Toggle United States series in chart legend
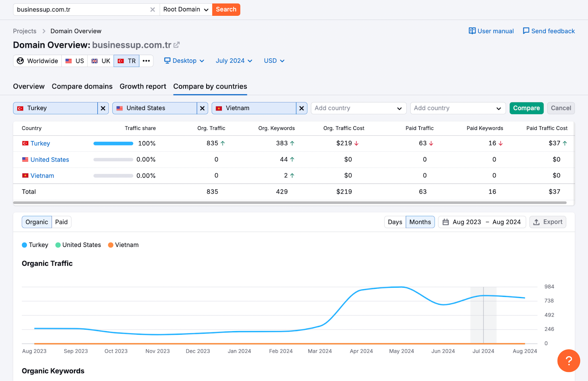The image size is (588, 381). [78, 245]
